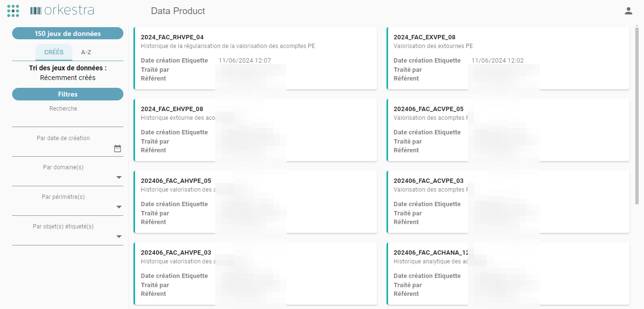This screenshot has width=644, height=309.
Task: Open the 202406_FAC_AHVPE_03 dataset card
Action: click(255, 274)
